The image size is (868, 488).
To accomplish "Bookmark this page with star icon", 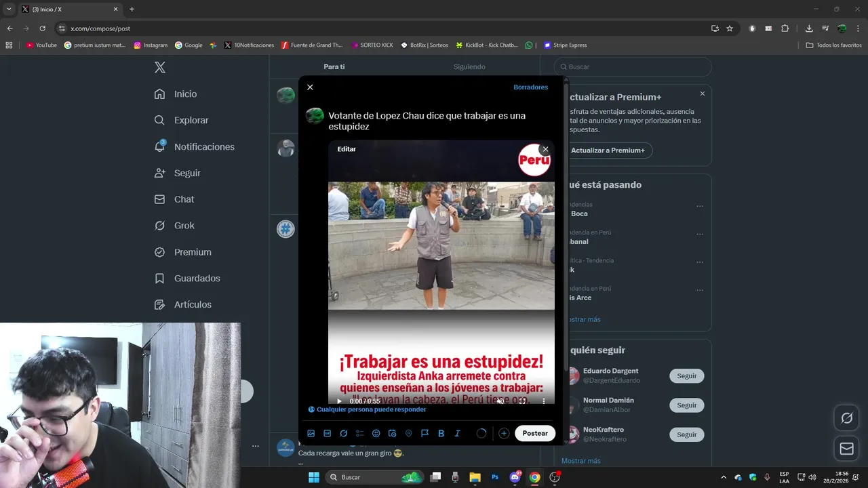I will coord(730,28).
